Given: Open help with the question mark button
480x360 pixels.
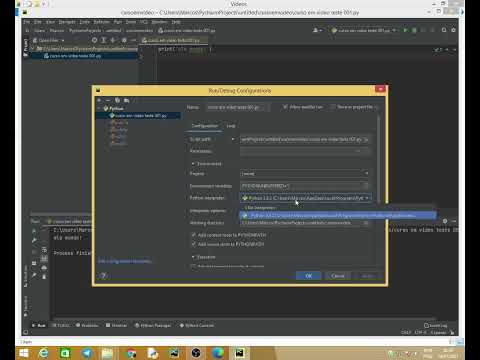Looking at the screenshot, I should pos(104,276).
